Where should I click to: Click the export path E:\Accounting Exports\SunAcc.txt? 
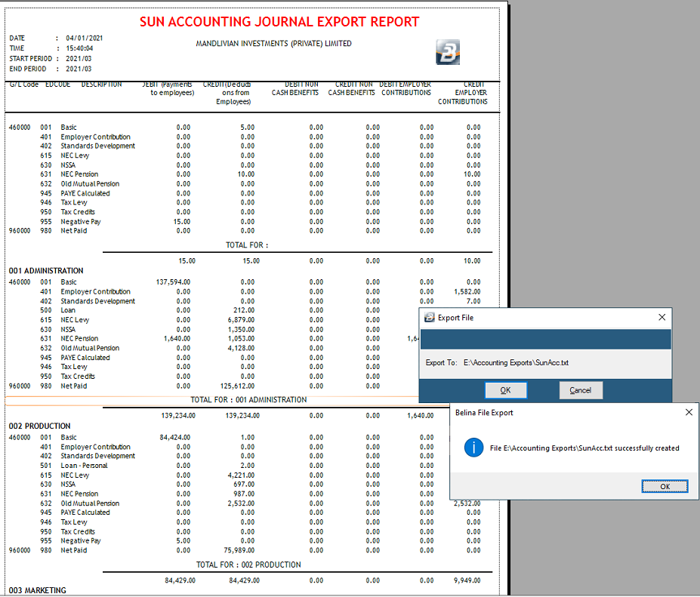[516, 363]
